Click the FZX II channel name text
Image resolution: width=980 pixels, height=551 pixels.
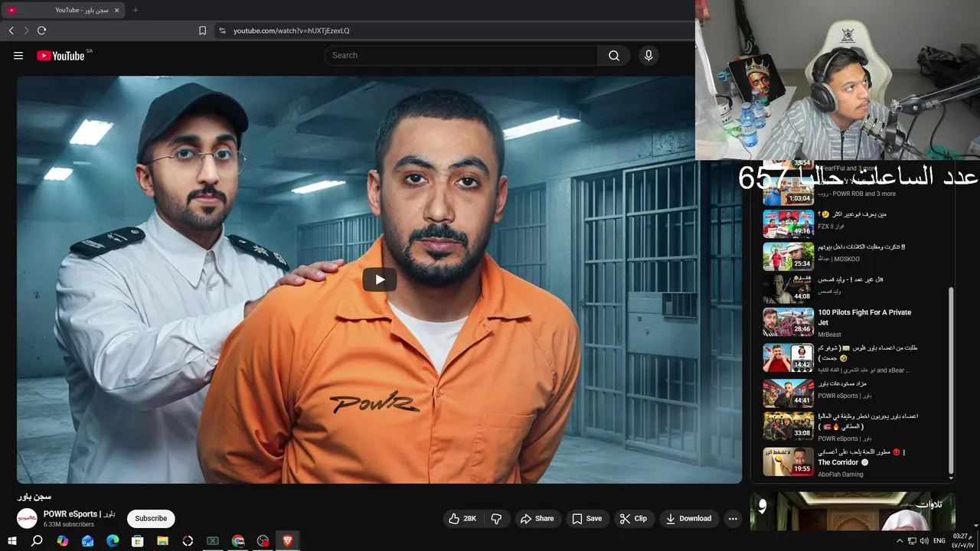[x=830, y=227]
